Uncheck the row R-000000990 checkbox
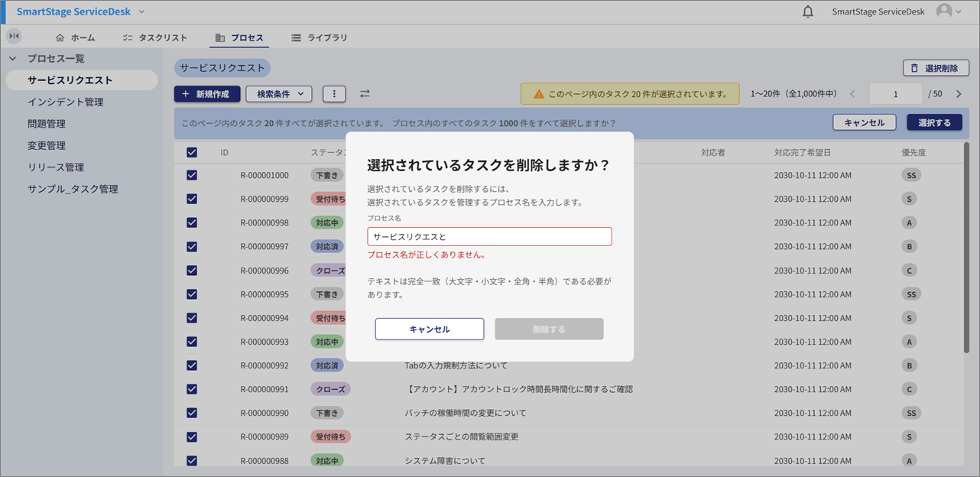 (192, 413)
